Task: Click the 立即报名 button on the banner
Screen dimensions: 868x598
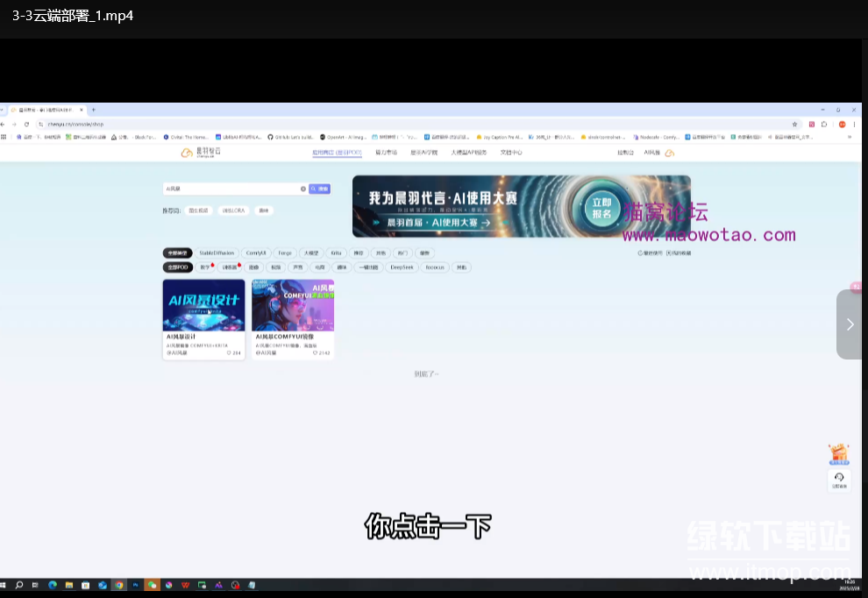Action: [601, 208]
